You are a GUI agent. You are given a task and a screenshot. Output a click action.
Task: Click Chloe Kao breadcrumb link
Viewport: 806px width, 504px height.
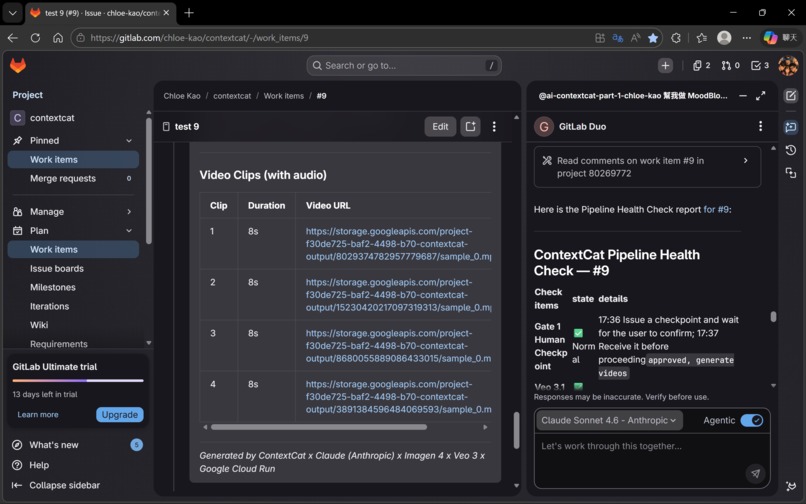tap(182, 96)
